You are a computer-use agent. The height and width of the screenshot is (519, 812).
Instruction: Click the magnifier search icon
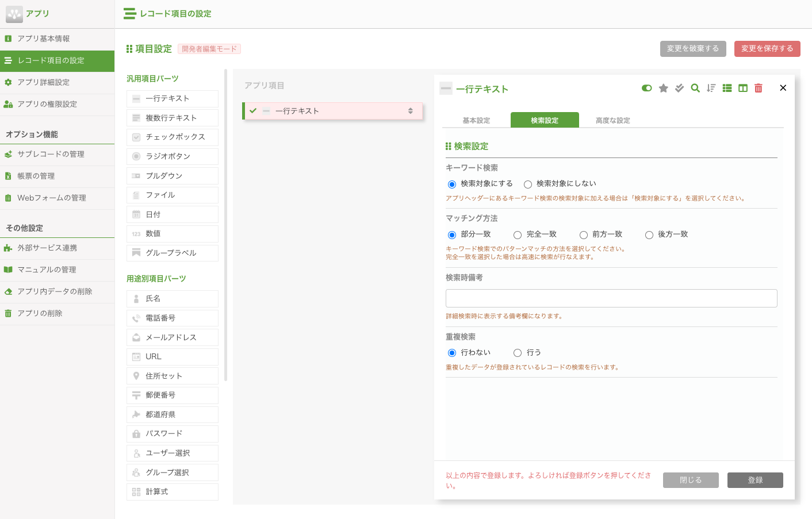(695, 88)
